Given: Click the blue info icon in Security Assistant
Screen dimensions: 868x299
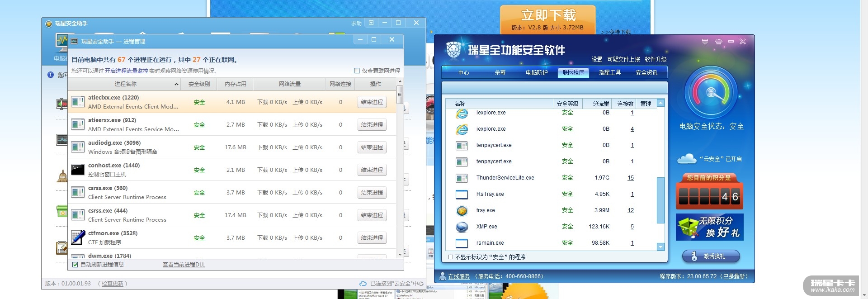Looking at the screenshot, I should click(x=51, y=75).
